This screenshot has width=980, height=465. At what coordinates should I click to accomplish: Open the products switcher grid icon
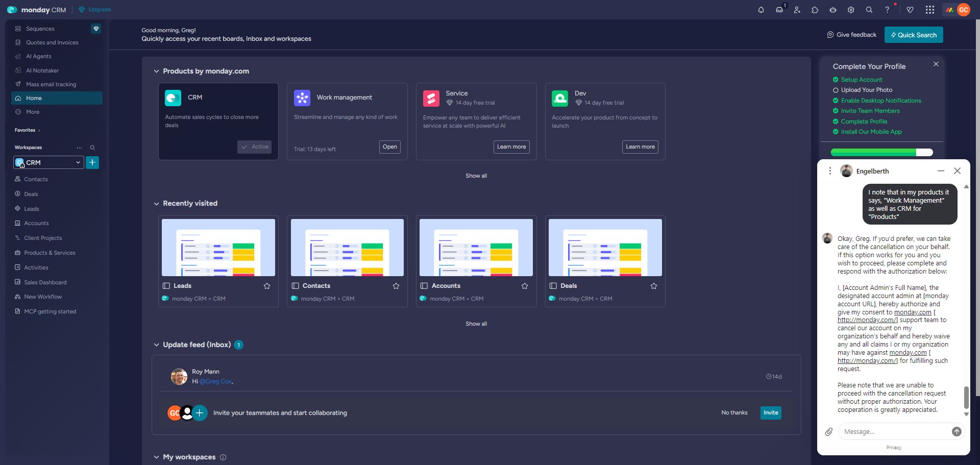[930, 10]
